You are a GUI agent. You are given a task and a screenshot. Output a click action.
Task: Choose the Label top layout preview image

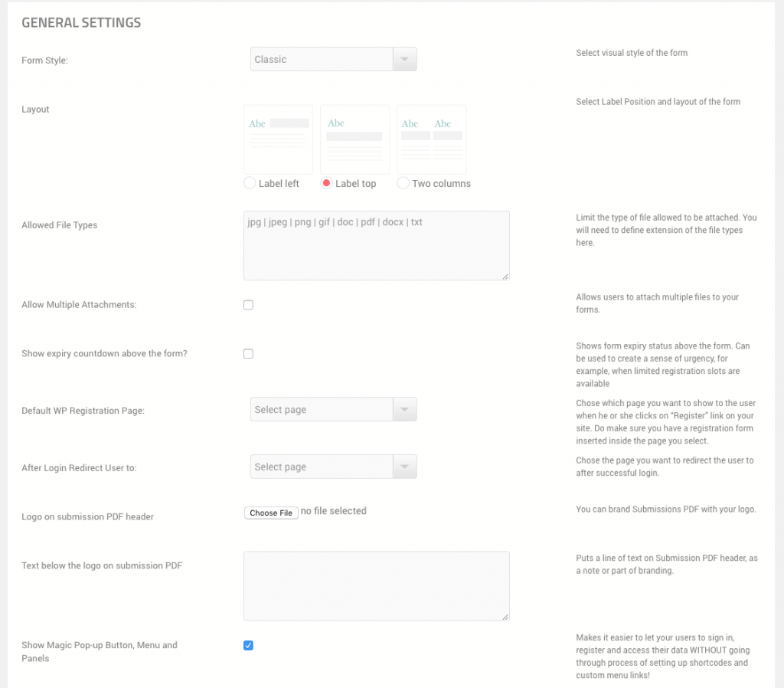click(354, 139)
